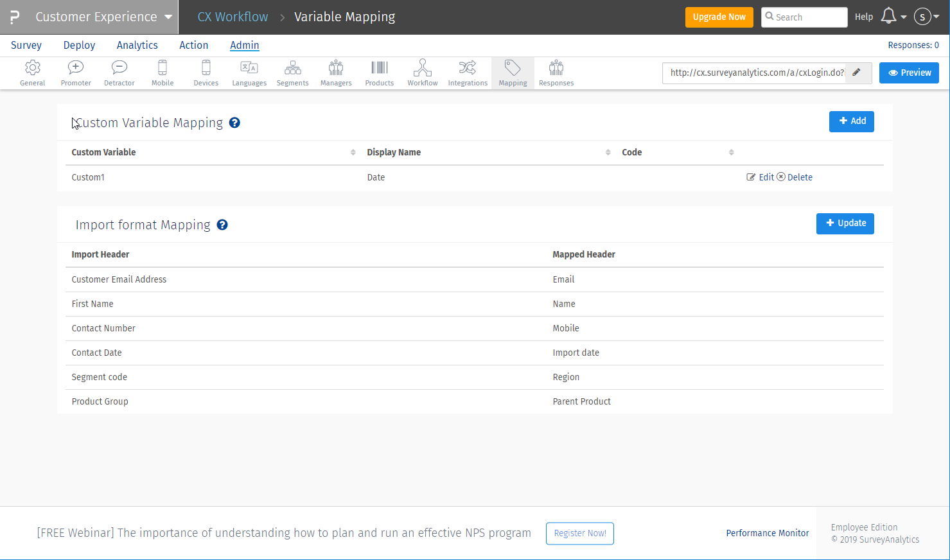Expand the notifications bell dropdown
The image size is (950, 560).
tap(893, 17)
